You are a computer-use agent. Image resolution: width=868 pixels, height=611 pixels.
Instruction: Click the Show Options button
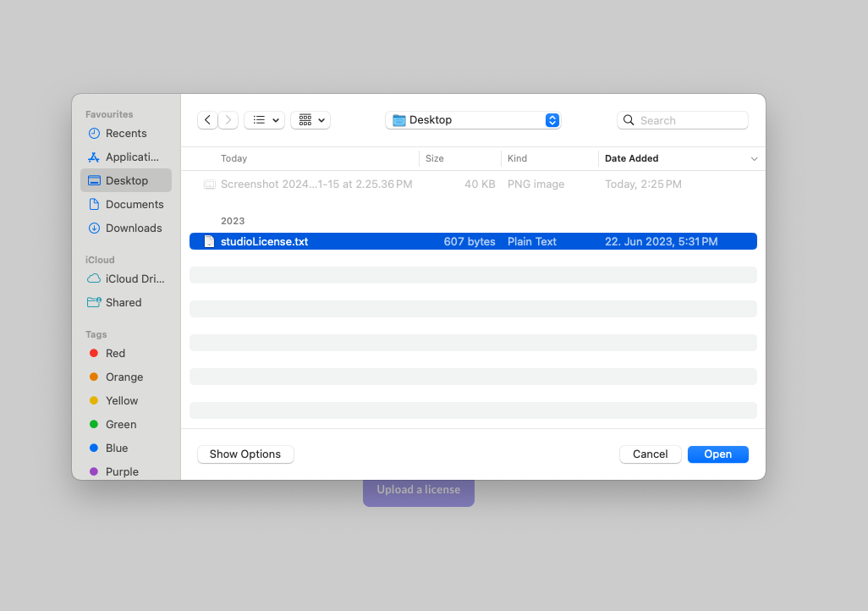click(x=245, y=454)
